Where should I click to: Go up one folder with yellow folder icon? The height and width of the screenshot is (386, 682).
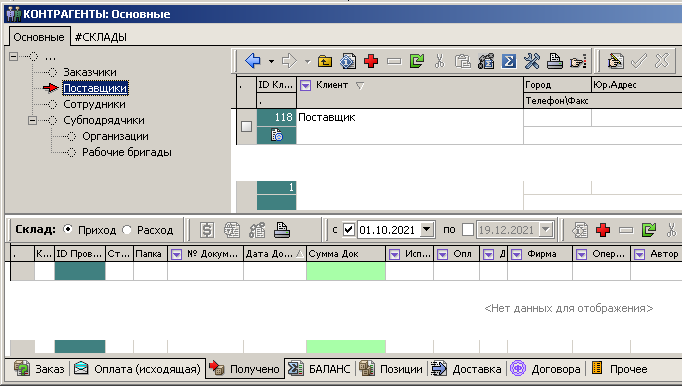325,61
